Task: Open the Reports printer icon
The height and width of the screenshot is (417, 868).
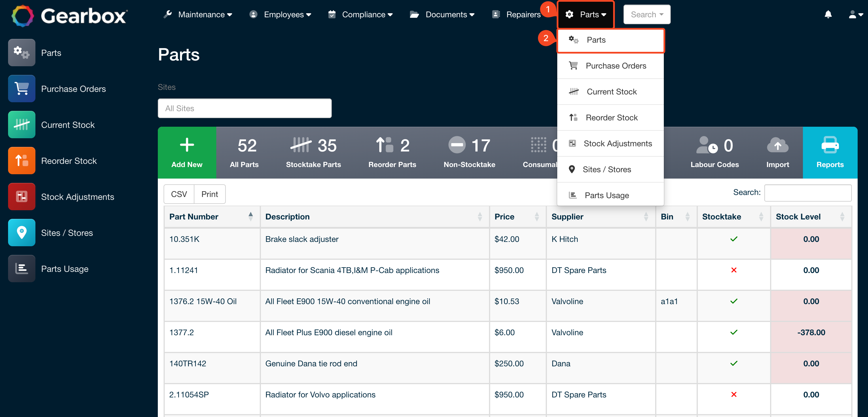Action: point(830,145)
